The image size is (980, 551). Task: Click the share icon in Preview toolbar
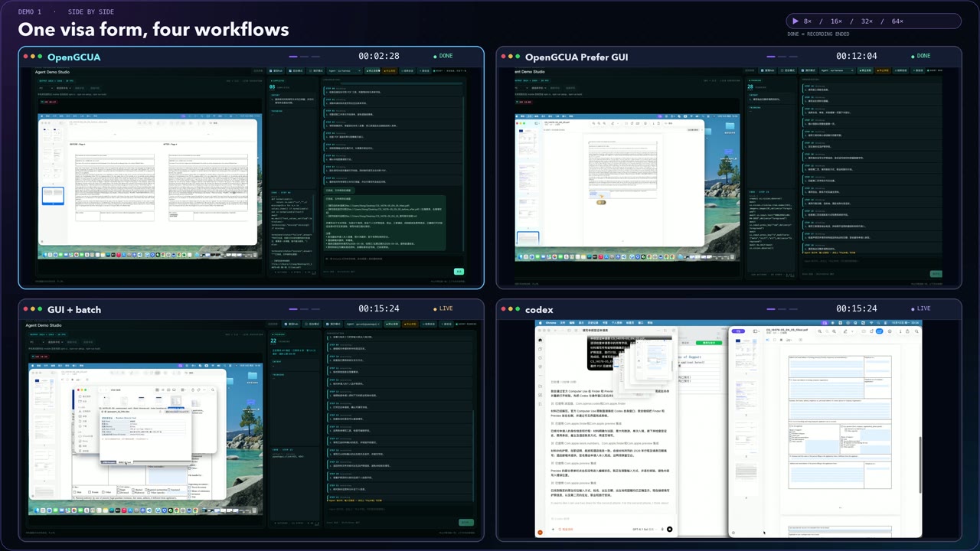pos(907,331)
